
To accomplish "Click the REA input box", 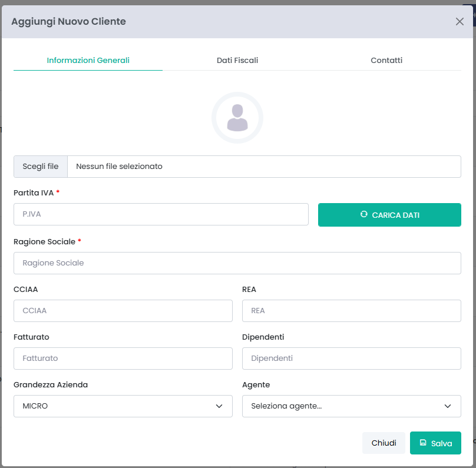I will tap(351, 311).
